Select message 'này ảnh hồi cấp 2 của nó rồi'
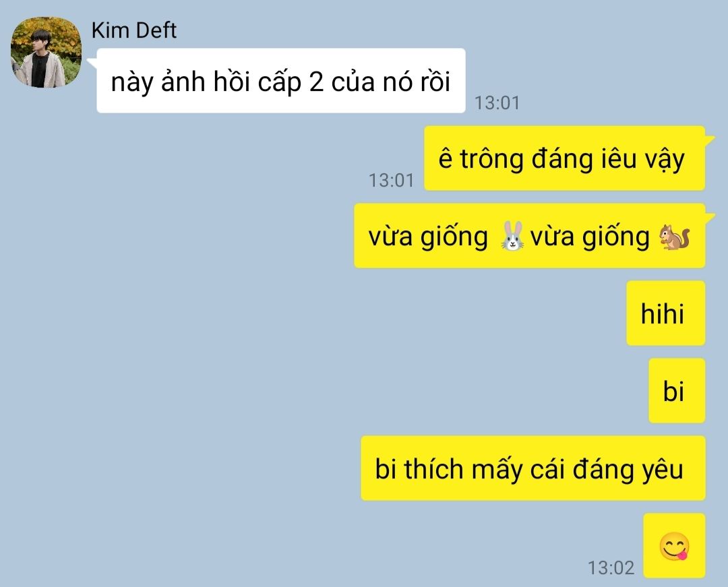 pos(281,81)
